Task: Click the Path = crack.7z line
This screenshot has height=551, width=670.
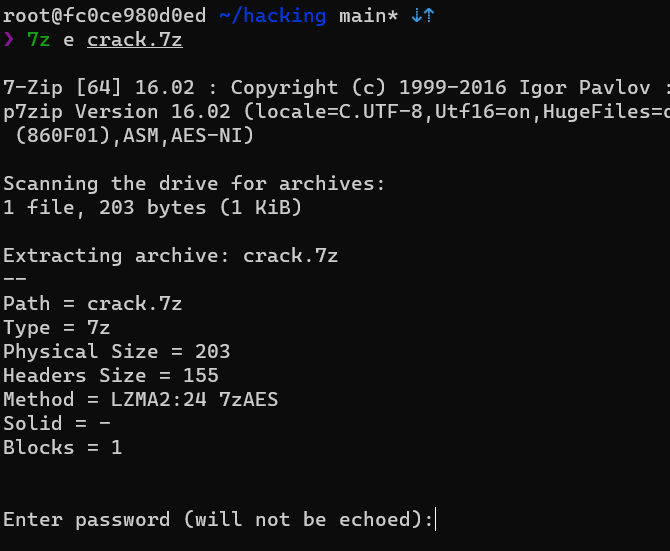Action: 92,304
